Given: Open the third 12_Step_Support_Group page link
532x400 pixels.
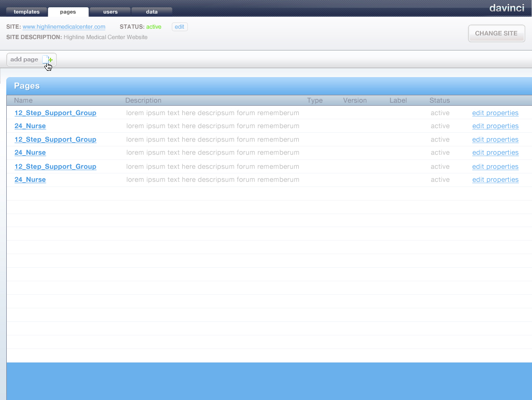Looking at the screenshot, I should (55, 167).
